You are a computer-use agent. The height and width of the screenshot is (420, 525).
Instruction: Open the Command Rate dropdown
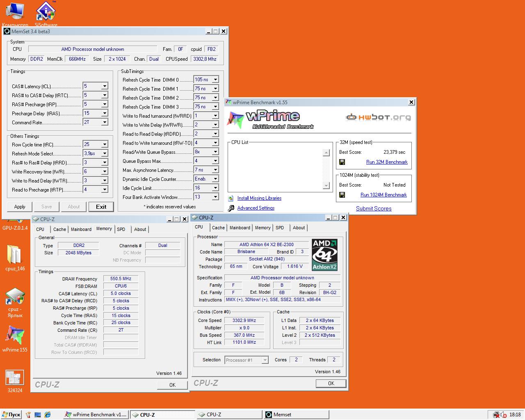pos(105,122)
